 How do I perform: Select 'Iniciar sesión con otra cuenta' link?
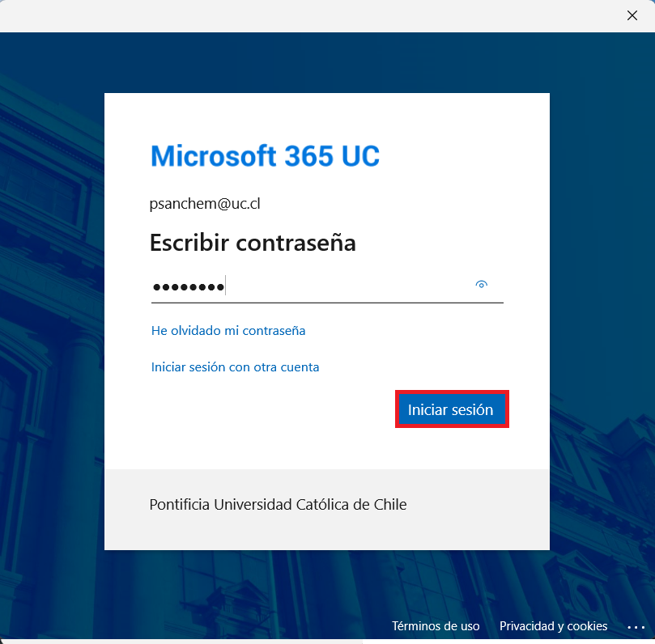point(235,366)
